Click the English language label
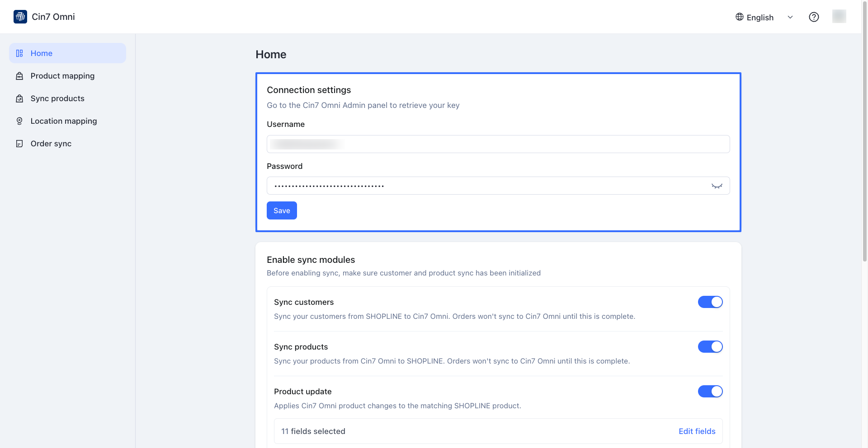868x448 pixels. point(760,17)
